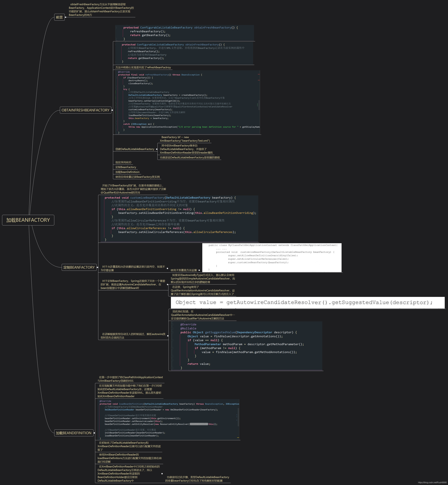Viewport: 448px width, 485px height.
Task: Select the root node 加载BEANFACTORY
Action: [28, 220]
